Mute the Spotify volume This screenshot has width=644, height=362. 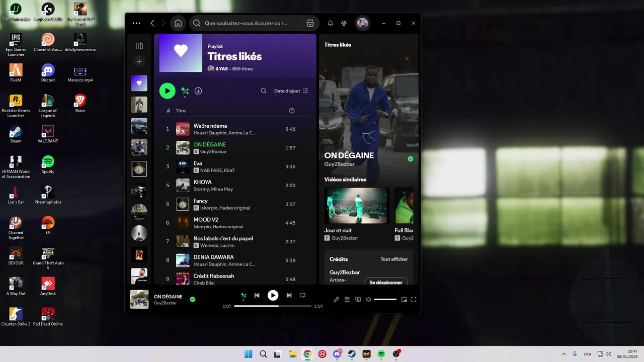(x=369, y=299)
